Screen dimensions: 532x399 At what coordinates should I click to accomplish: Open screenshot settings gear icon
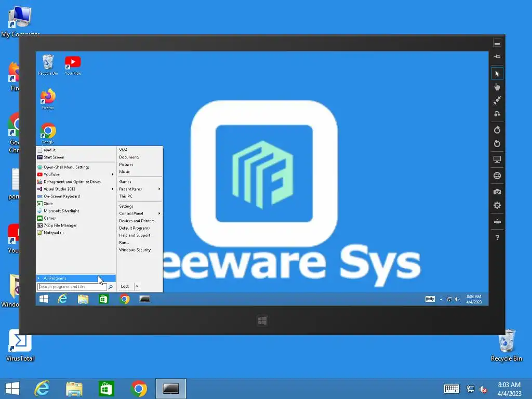497,205
